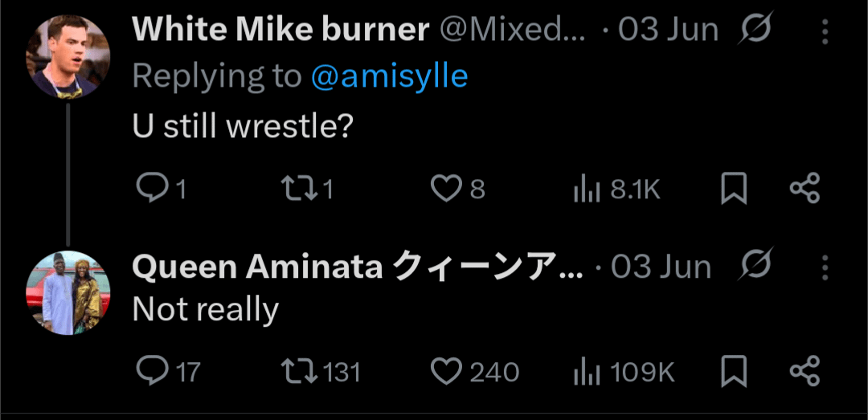Screen dimensions: 868x420
Task: Reply to White Mike burner's tweet
Action: (x=150, y=189)
